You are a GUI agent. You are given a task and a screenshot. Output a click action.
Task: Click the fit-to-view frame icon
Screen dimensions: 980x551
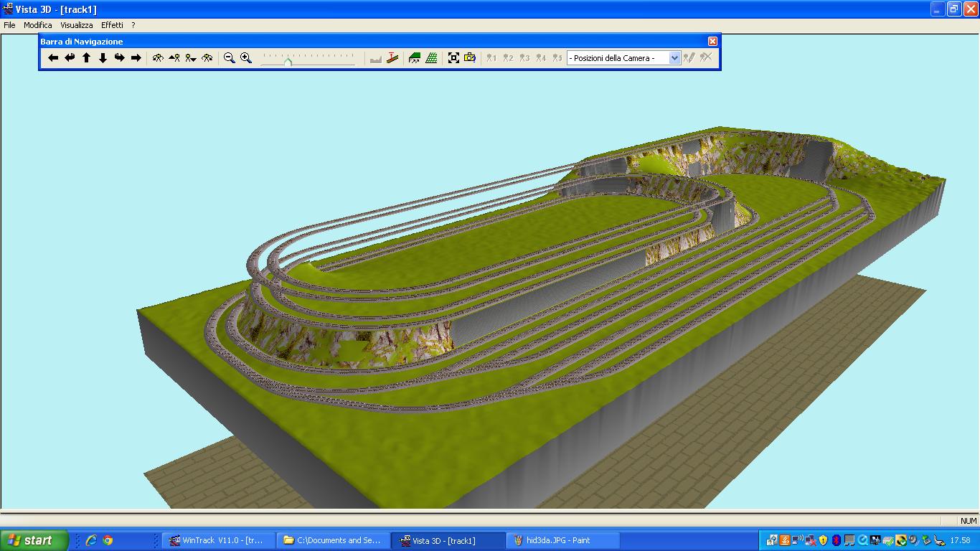[453, 58]
